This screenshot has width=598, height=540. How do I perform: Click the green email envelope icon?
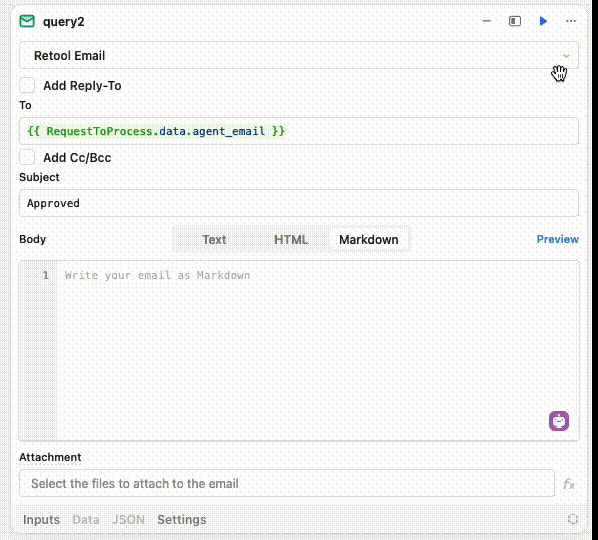coord(27,21)
